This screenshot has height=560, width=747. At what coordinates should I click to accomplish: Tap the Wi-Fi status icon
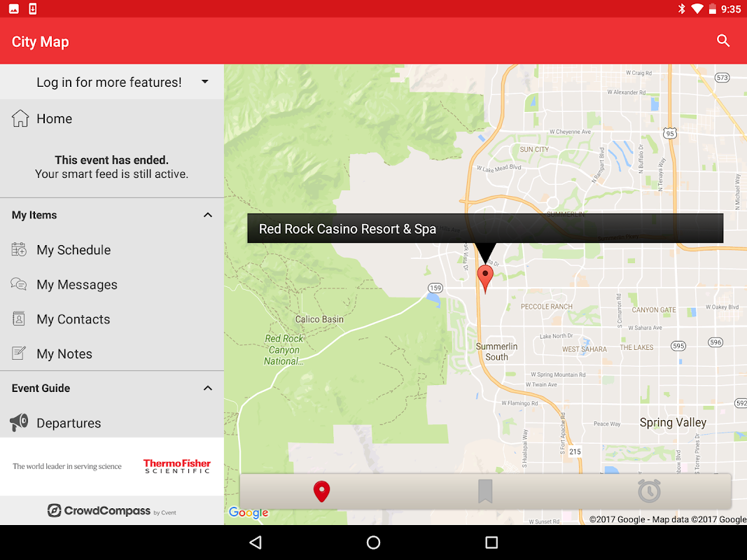tap(697, 8)
